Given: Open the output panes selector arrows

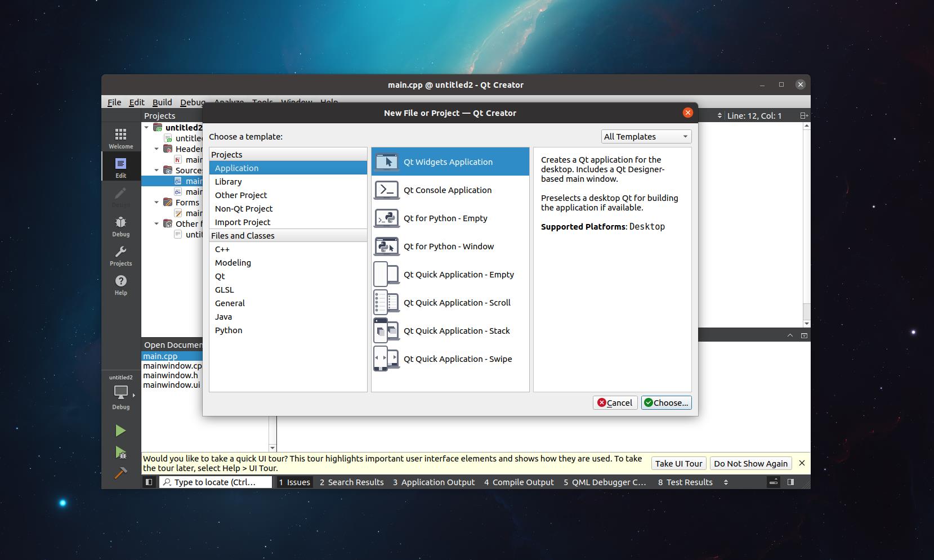Looking at the screenshot, I should pos(726,482).
